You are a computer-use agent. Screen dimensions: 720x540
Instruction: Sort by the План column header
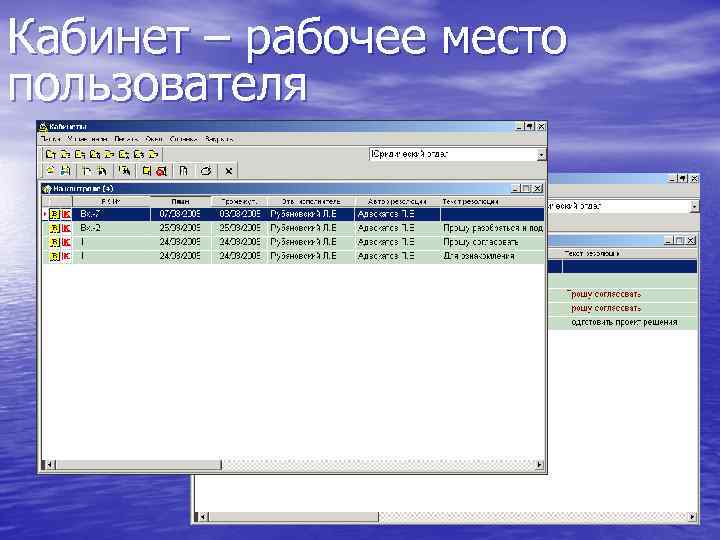pyautogui.click(x=180, y=202)
